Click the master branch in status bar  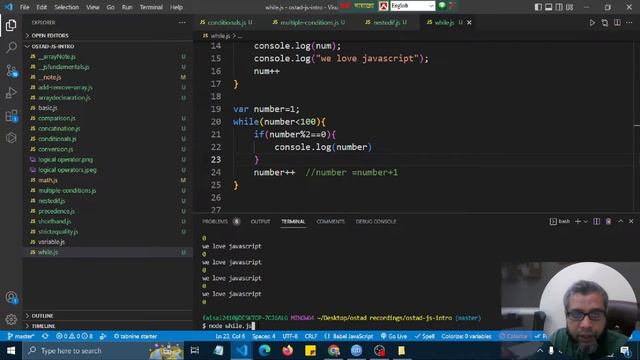[21, 336]
